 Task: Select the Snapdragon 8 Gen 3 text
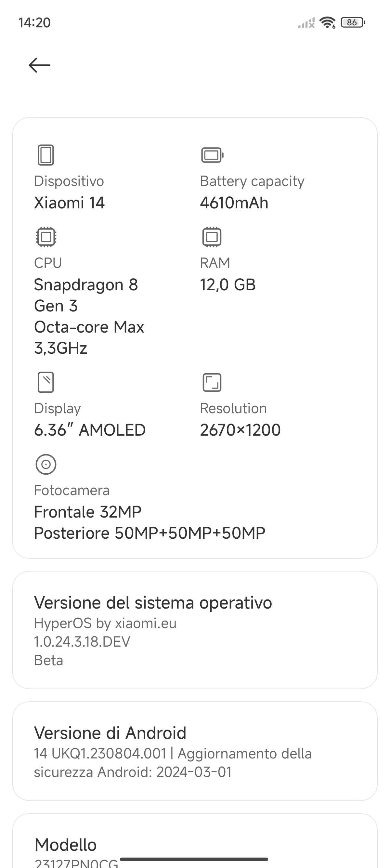point(86,295)
